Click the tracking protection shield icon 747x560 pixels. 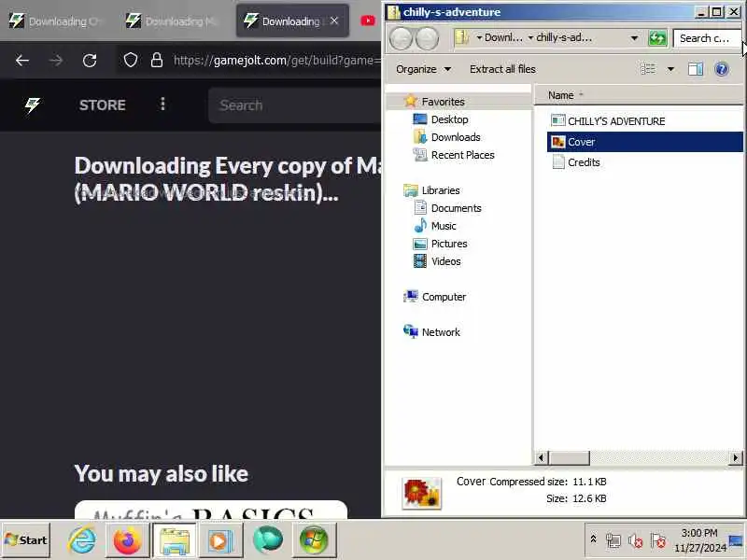(x=131, y=61)
